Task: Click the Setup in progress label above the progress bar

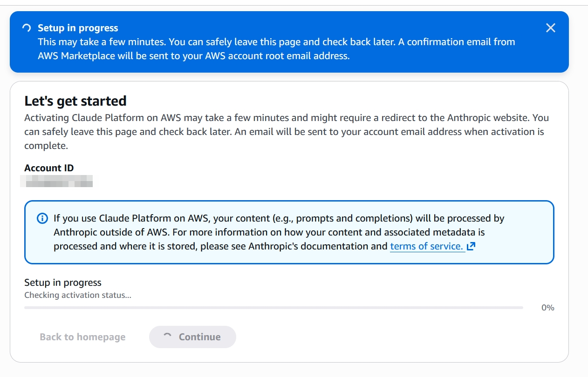Action: [63, 283]
